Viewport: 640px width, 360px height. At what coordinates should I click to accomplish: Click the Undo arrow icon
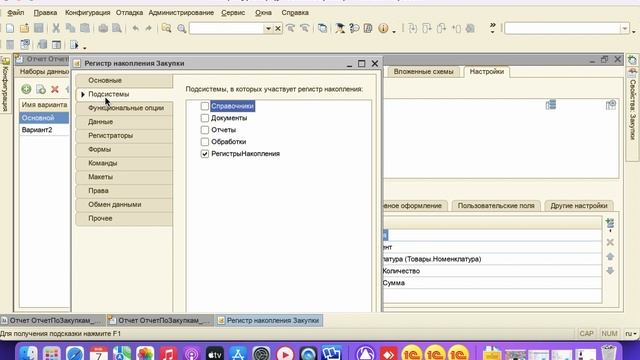pos(136,28)
